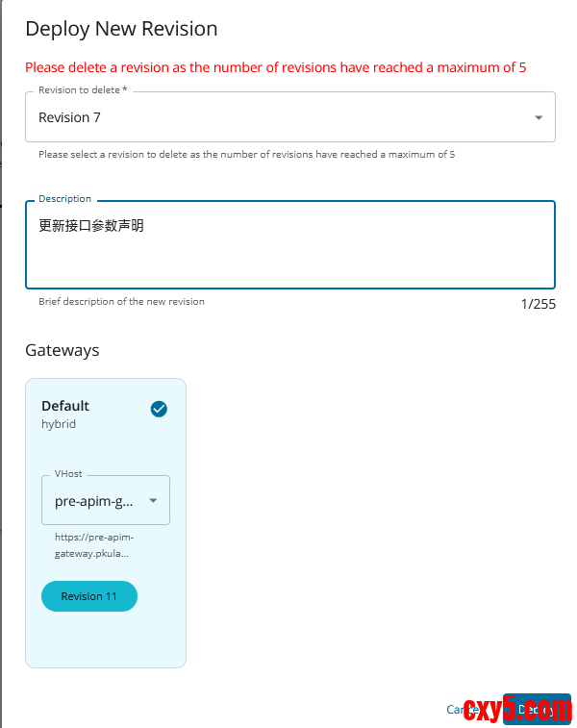Click the Description field label
The width and height of the screenshot is (577, 728).
[64, 199]
